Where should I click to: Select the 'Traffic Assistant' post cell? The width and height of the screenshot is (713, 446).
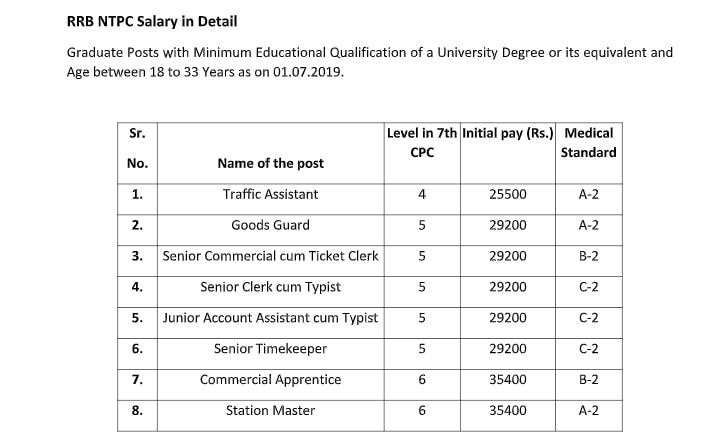click(270, 194)
